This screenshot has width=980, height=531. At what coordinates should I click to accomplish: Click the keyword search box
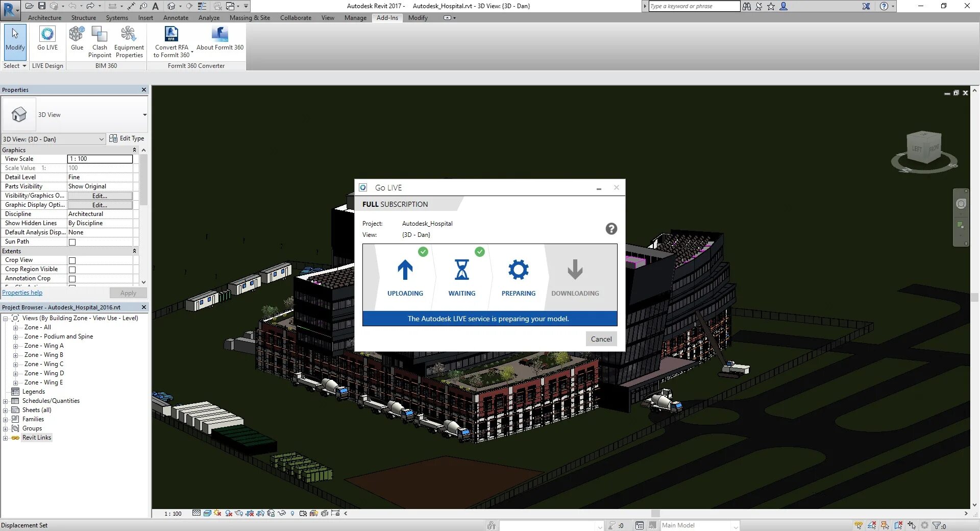pos(694,6)
